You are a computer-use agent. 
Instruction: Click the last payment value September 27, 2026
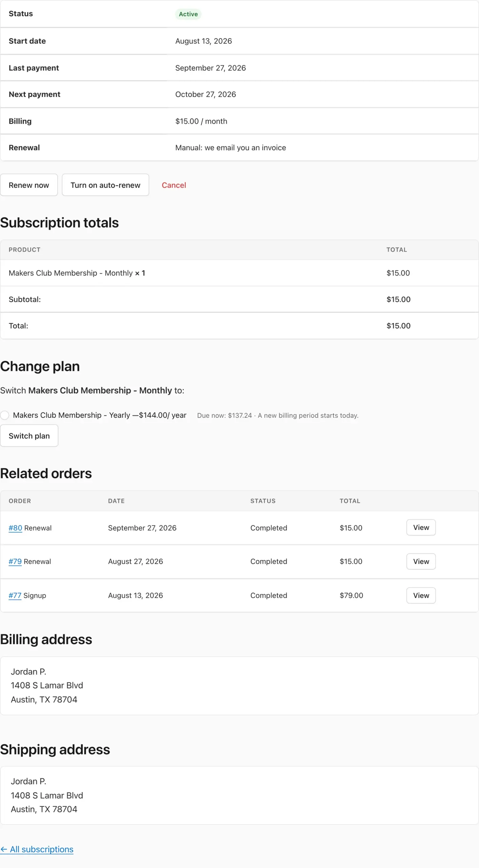click(x=211, y=68)
